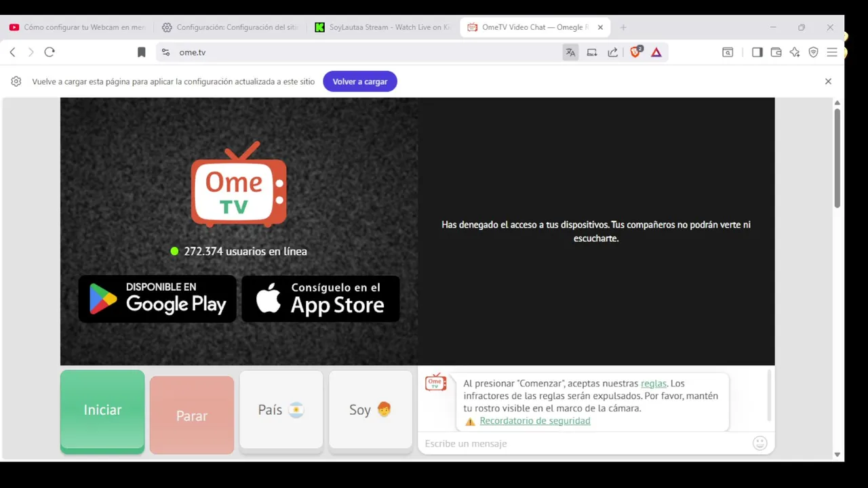Open Leo AI sparkle icon
This screenshot has height=488, width=868.
click(795, 52)
